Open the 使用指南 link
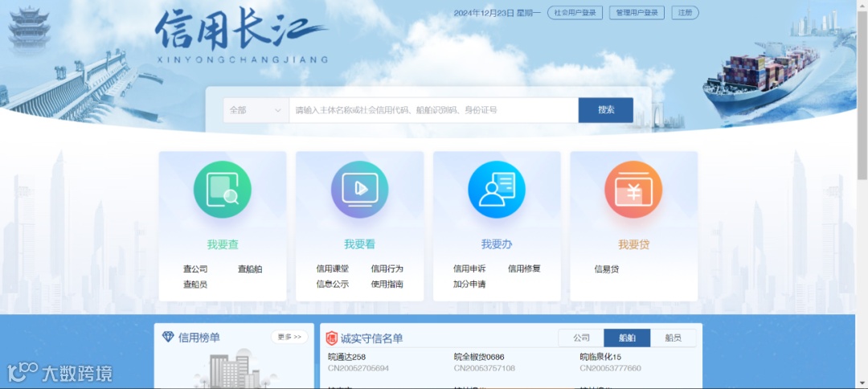868x389 pixels. tap(387, 285)
